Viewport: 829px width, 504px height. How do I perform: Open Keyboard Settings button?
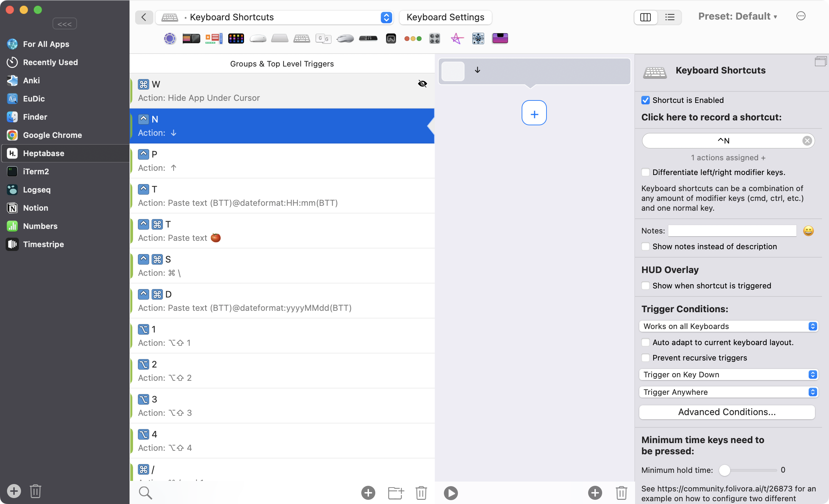(x=445, y=17)
